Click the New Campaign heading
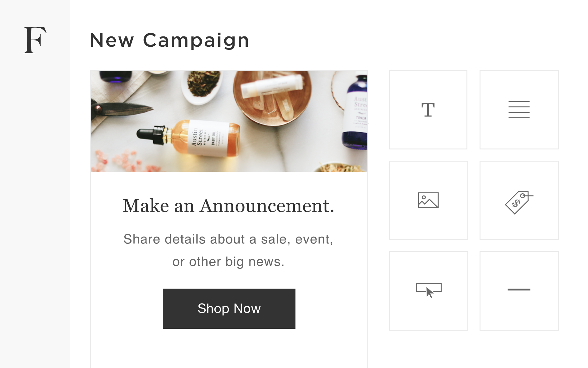 (169, 40)
